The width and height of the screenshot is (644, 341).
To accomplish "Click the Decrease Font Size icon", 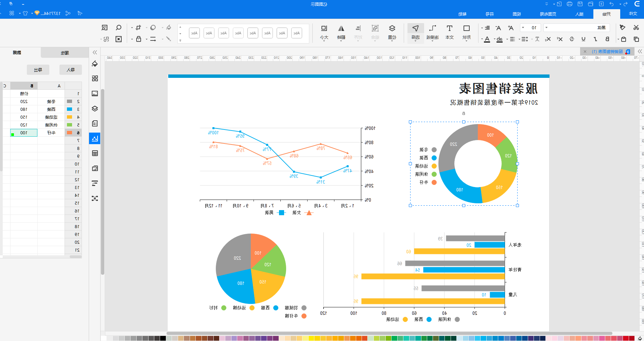I will pos(498,28).
